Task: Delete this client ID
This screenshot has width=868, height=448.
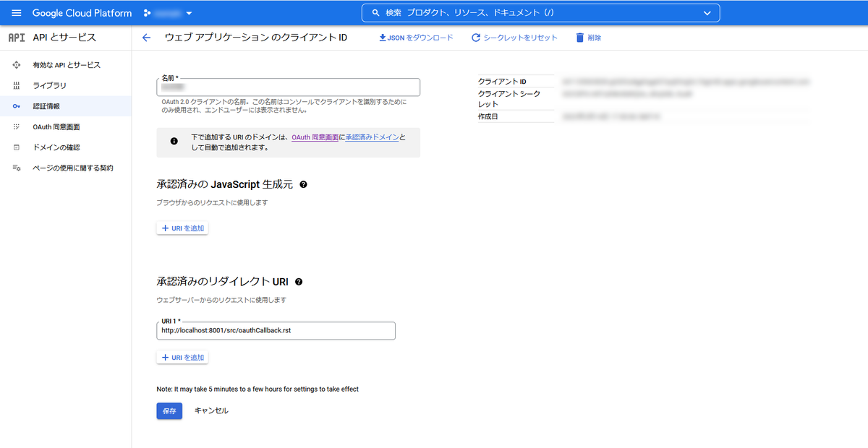Action: tap(588, 38)
